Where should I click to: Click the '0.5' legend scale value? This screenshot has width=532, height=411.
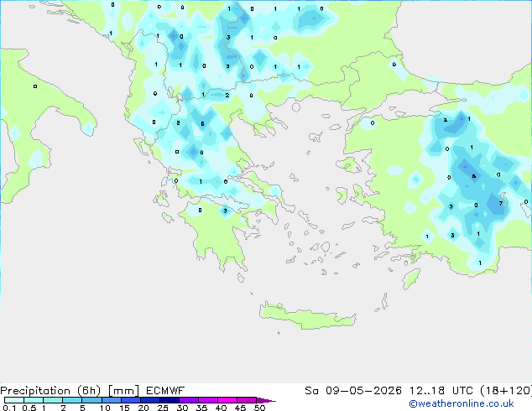tap(29, 408)
